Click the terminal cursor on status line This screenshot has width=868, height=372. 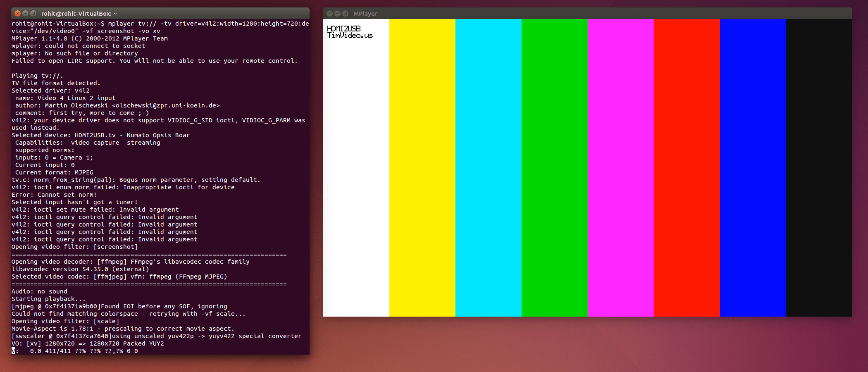(x=13, y=351)
